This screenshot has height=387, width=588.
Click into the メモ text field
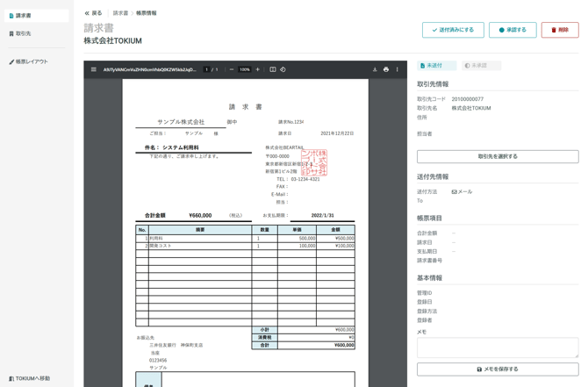498,348
